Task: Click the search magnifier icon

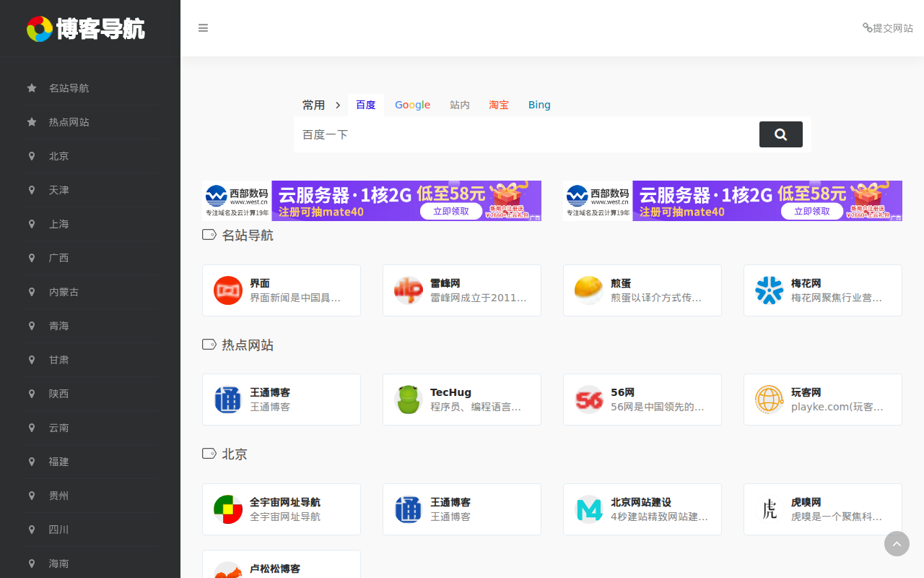Action: (780, 134)
